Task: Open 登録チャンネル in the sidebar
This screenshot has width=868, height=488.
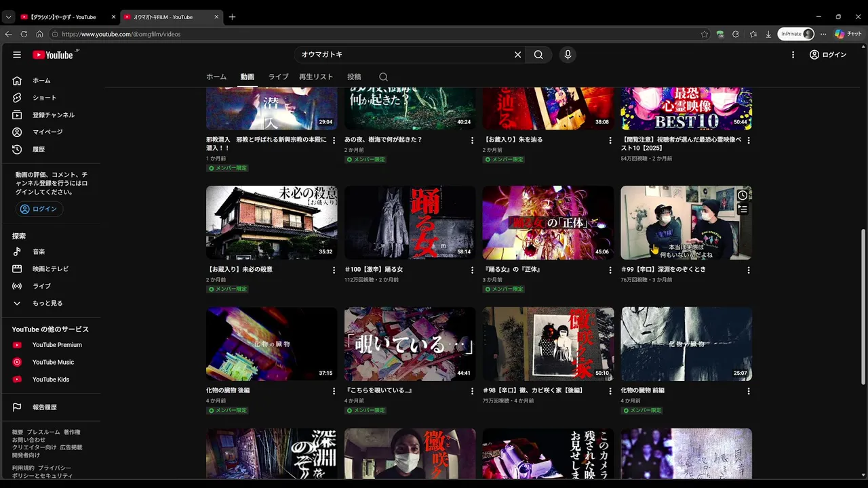Action: tap(52, 115)
